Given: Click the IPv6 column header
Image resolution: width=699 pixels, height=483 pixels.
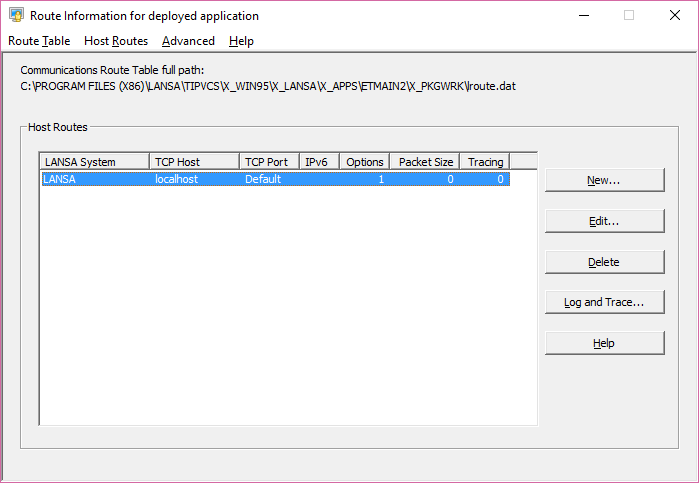Looking at the screenshot, I should pyautogui.click(x=319, y=162).
